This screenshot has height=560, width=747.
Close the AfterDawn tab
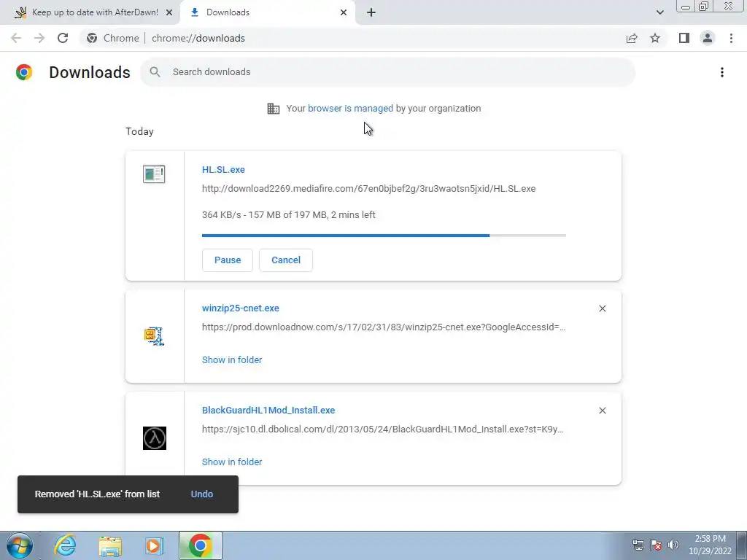pyautogui.click(x=169, y=12)
